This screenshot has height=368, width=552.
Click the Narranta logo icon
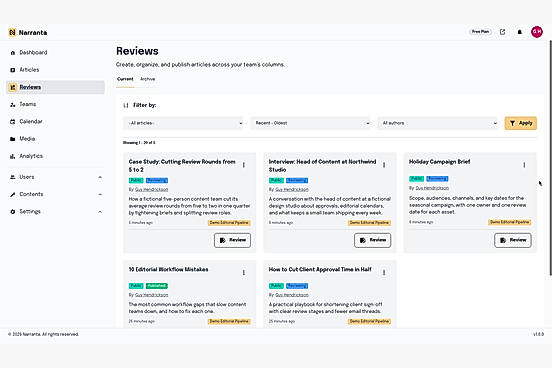pyautogui.click(x=12, y=32)
